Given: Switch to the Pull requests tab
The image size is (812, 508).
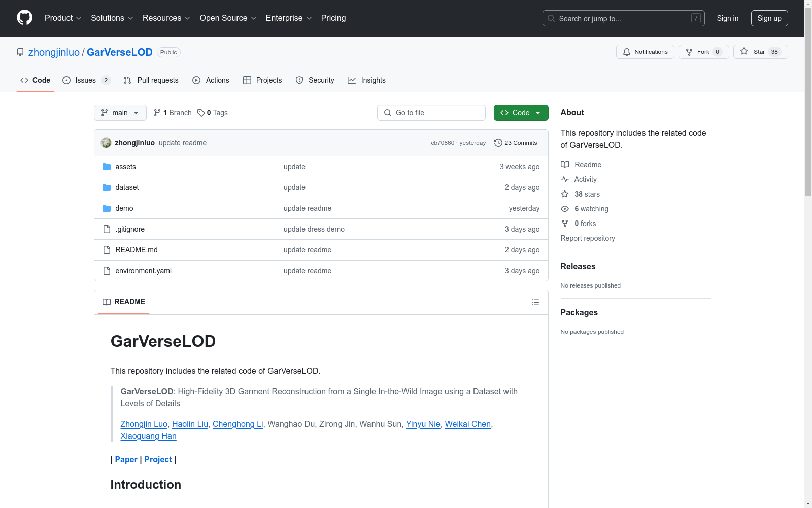Looking at the screenshot, I should pyautogui.click(x=151, y=80).
